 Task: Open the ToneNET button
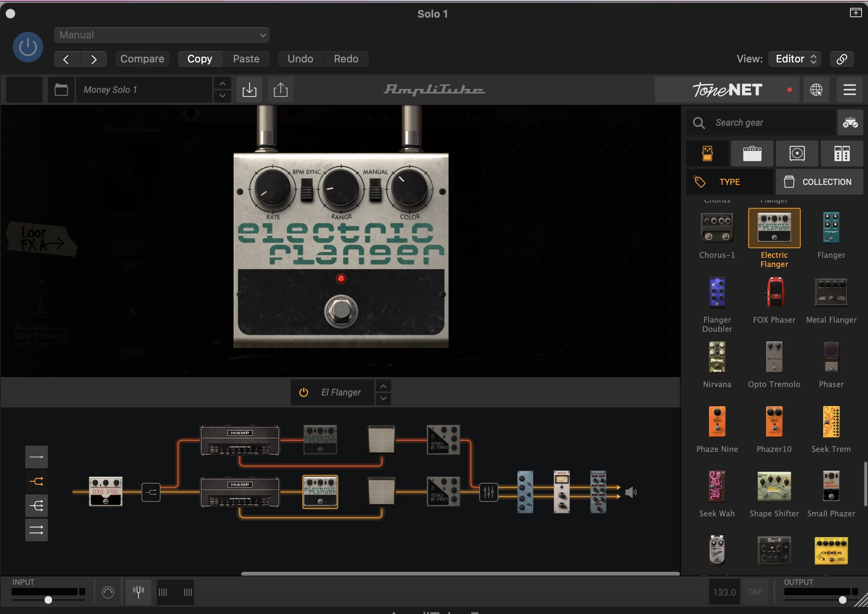tap(727, 90)
